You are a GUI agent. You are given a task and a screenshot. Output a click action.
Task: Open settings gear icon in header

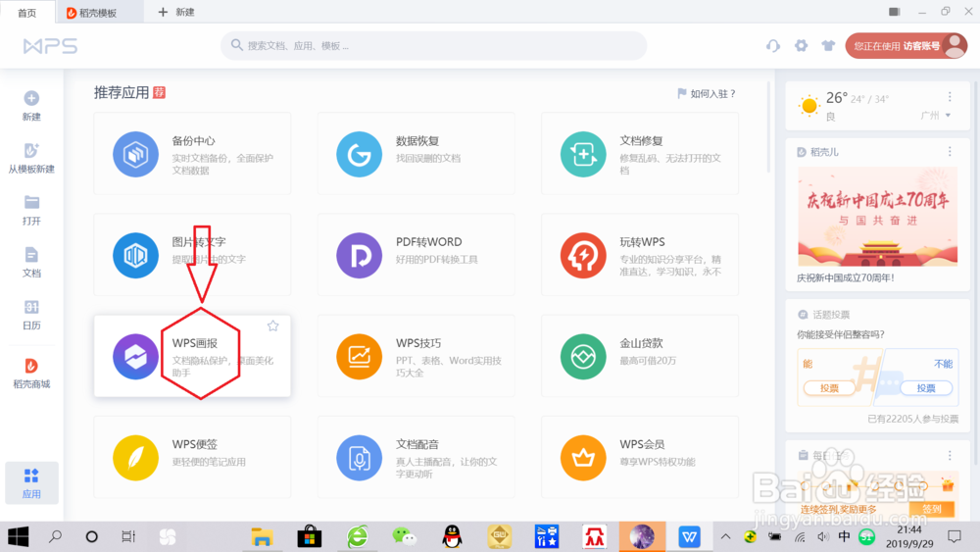click(x=801, y=46)
